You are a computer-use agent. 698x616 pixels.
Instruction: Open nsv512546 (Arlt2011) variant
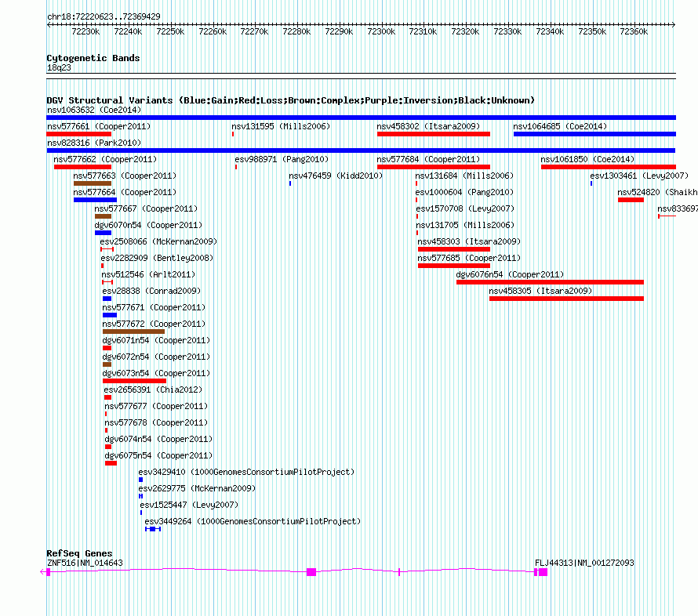tap(148, 274)
